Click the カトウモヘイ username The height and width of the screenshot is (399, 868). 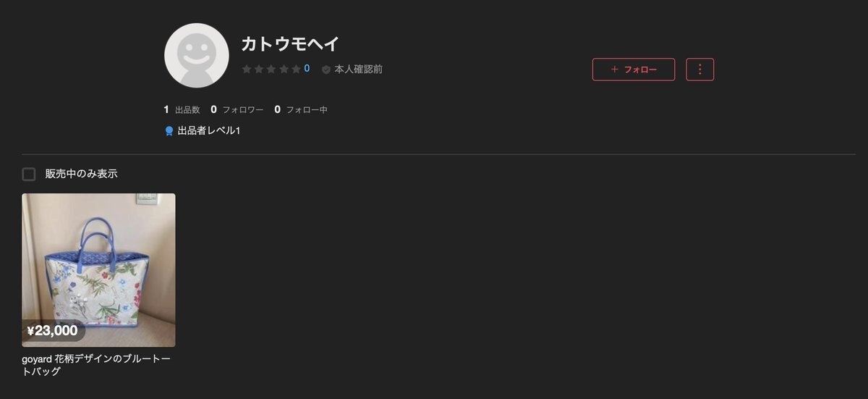(290, 44)
